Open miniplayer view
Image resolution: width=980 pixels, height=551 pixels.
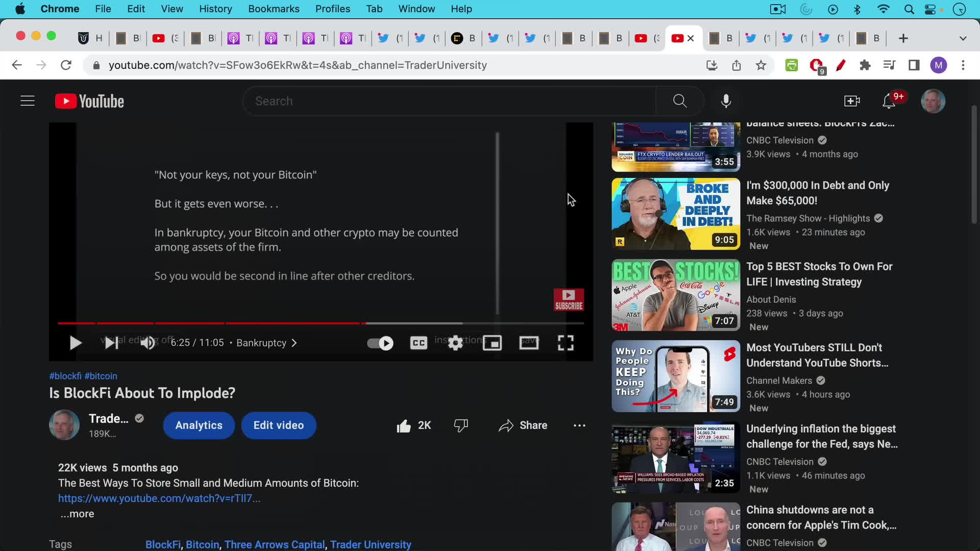[x=492, y=343]
